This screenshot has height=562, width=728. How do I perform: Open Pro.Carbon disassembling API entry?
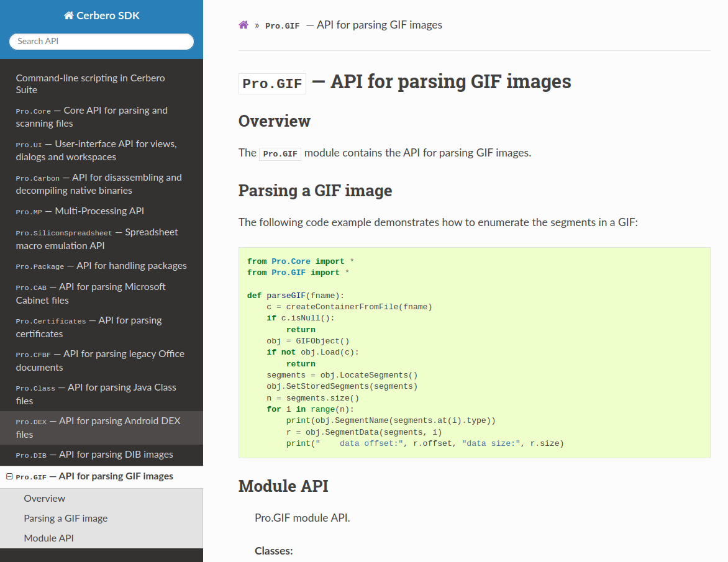coord(101,184)
